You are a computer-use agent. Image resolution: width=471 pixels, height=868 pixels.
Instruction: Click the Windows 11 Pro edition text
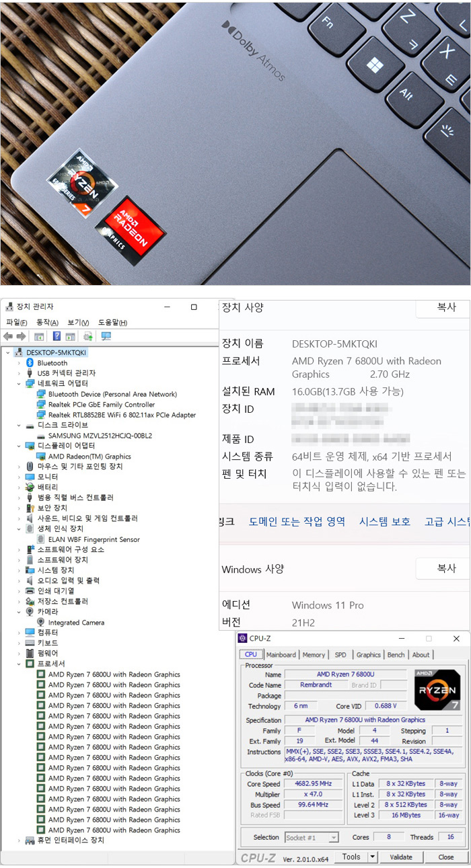pos(328,605)
